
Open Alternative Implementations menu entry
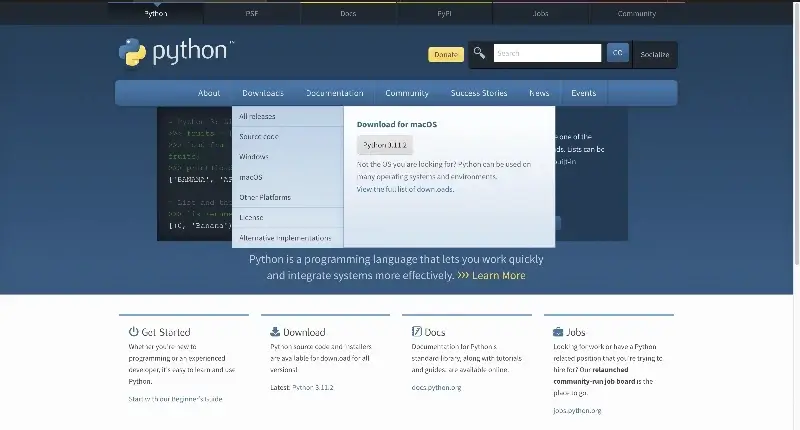[x=285, y=238]
